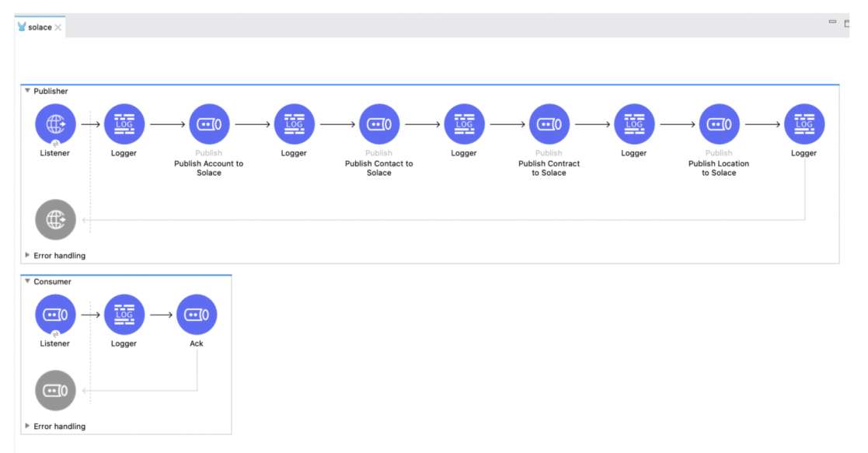Select the Consumer flow's Solace Listener icon

coord(55,315)
